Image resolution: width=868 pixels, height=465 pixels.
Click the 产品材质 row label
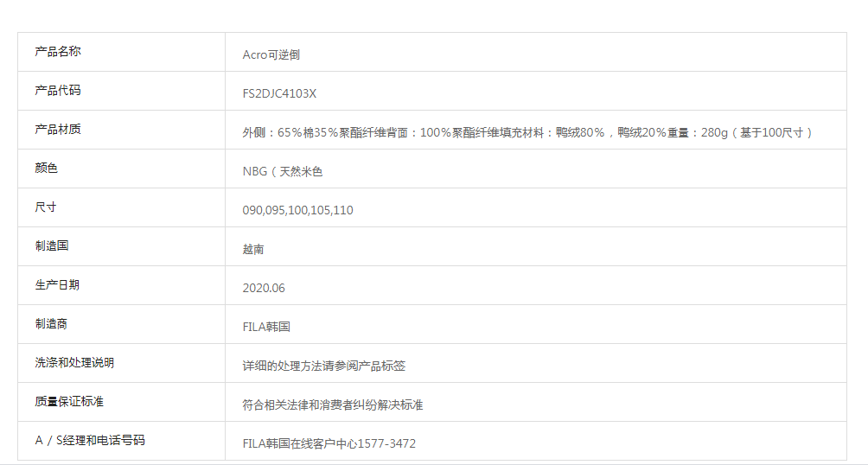58,130
